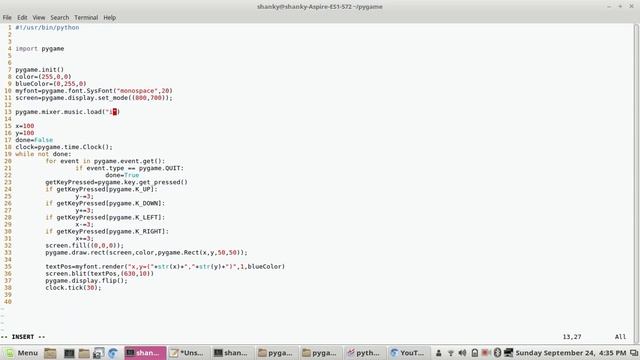
Task: Click the show desktop icon at panel end
Action: 634,353
